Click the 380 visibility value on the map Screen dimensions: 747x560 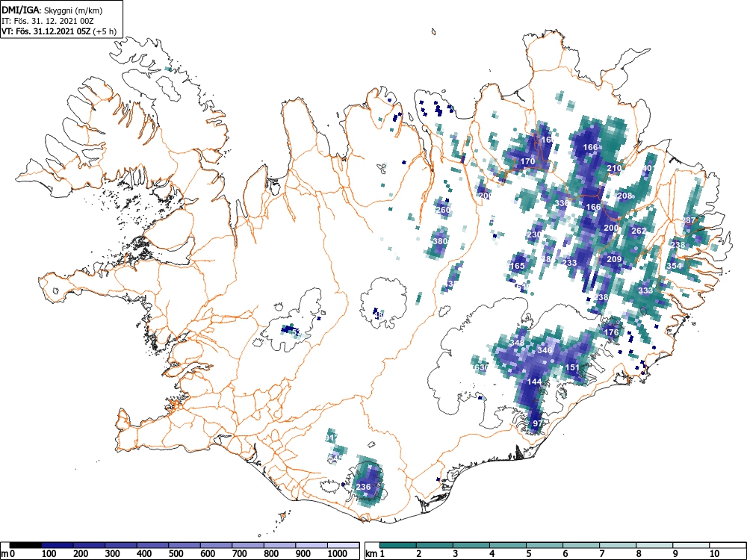click(x=440, y=241)
